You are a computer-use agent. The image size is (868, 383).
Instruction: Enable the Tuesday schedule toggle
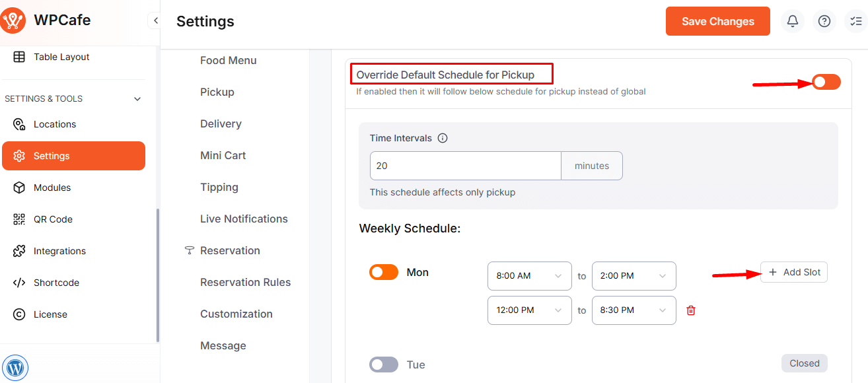pos(384,365)
